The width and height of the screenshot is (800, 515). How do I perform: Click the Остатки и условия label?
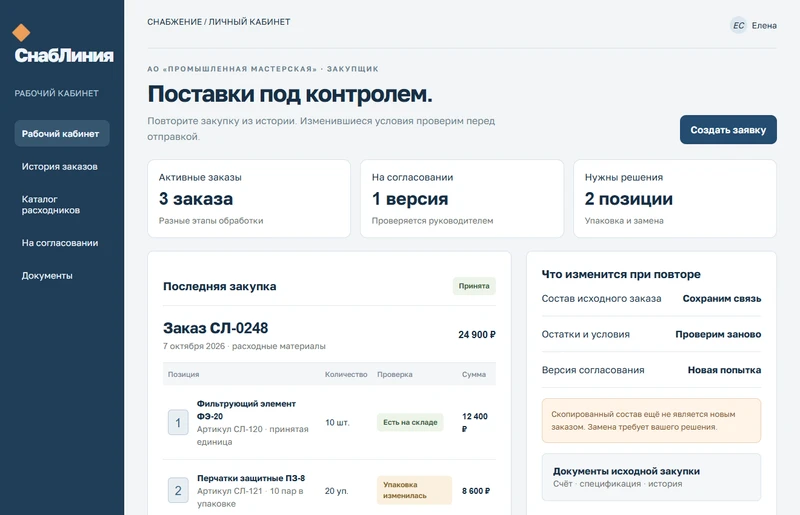coord(586,334)
